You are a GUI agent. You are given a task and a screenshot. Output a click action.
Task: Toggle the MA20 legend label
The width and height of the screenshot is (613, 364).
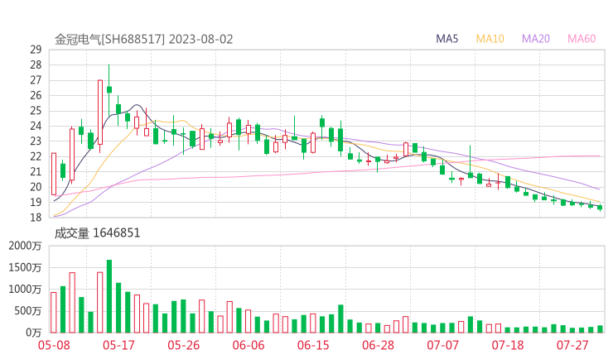(536, 39)
